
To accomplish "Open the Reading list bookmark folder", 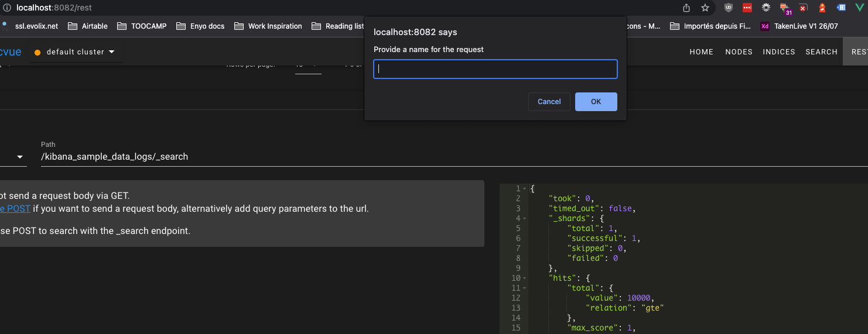I will 338,26.
